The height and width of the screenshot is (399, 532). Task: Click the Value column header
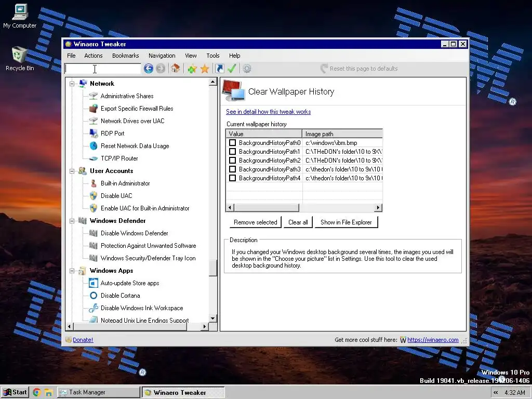click(264, 134)
